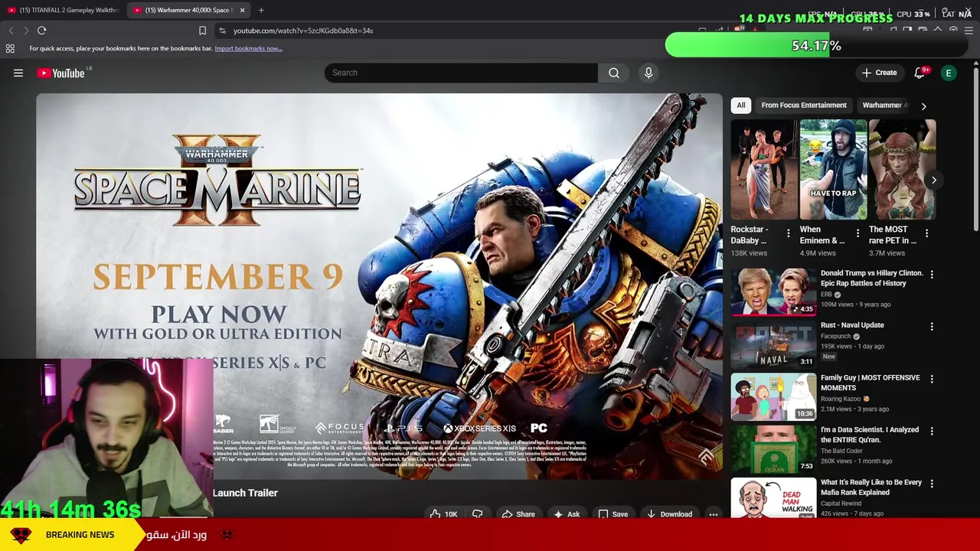
Task: Open options for When Eminem short
Action: (857, 233)
